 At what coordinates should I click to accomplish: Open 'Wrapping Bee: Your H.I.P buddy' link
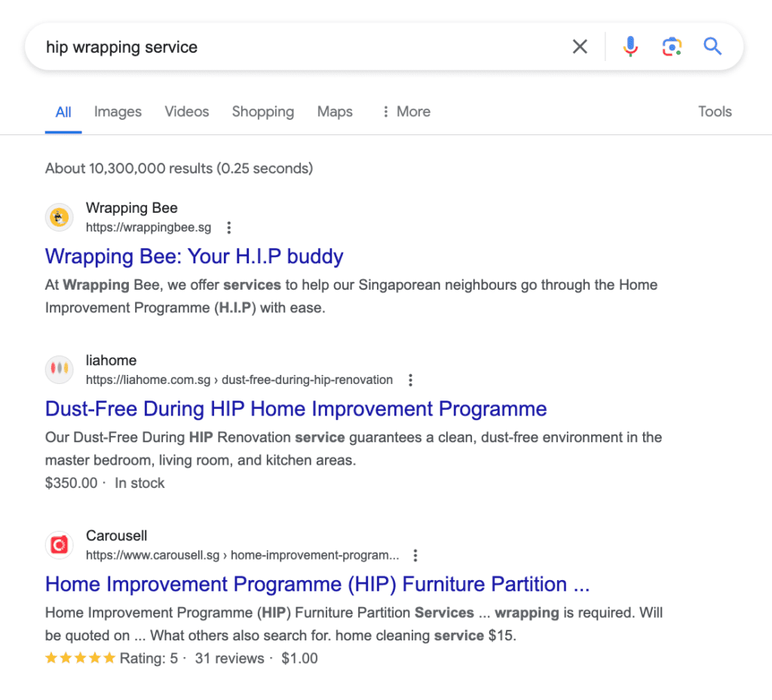click(x=194, y=256)
